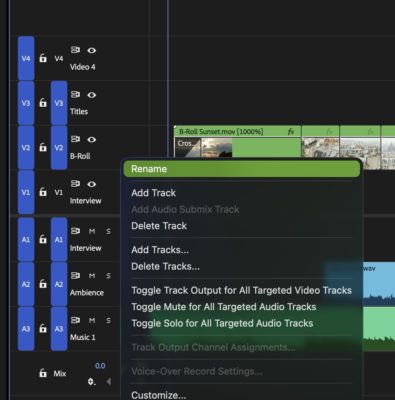Toggle A1 track targeting button
The width and height of the screenshot is (395, 400).
coord(59,239)
